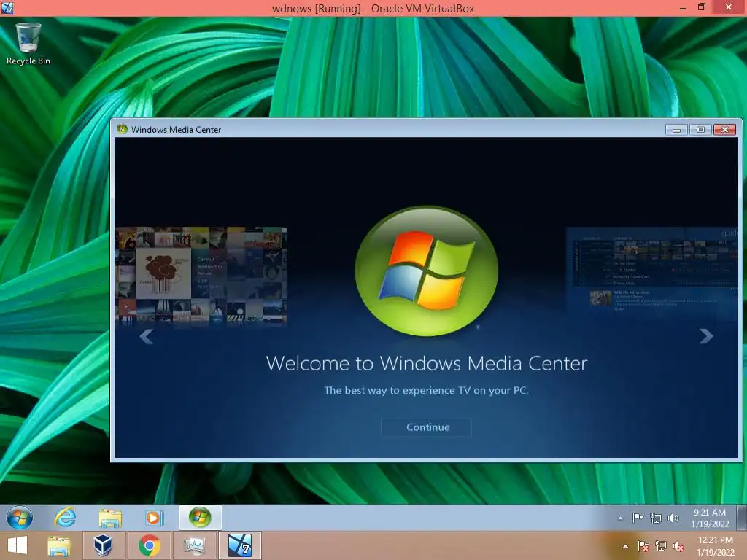Close the Windows Media Center window
Screen dimensions: 747x560
(724, 130)
